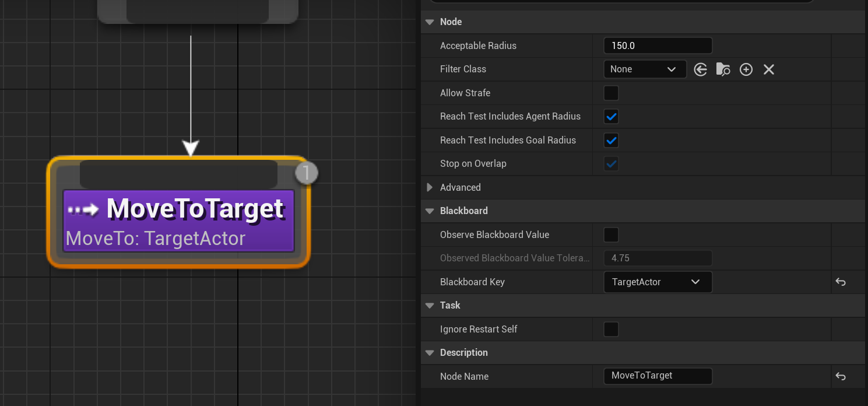Collapse the Blackboard section
The image size is (868, 406).
click(x=430, y=211)
